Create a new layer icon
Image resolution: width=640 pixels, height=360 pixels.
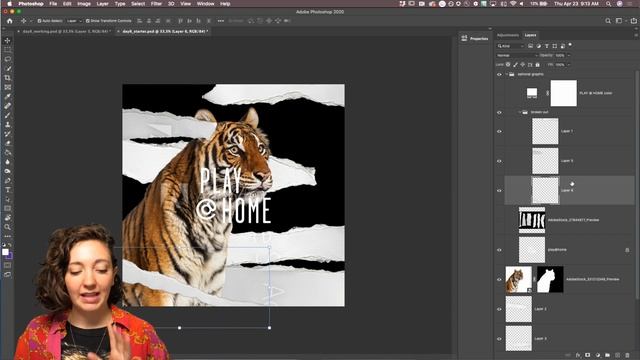[x=618, y=356]
